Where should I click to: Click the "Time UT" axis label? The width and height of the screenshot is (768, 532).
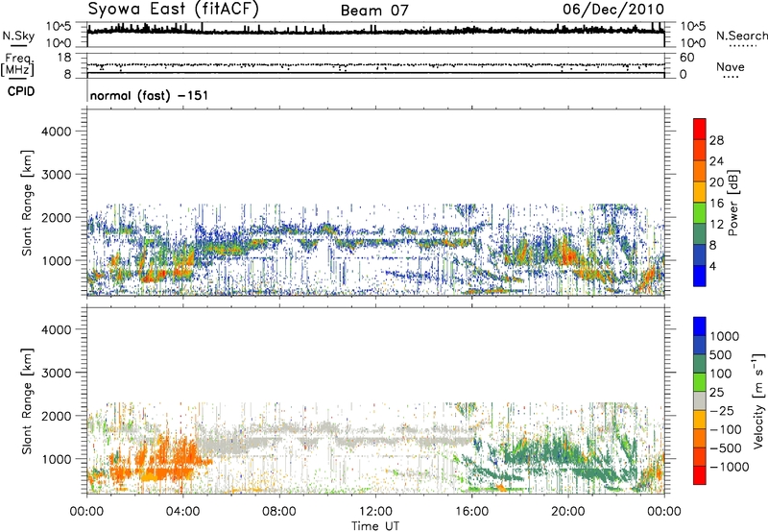pos(375,526)
